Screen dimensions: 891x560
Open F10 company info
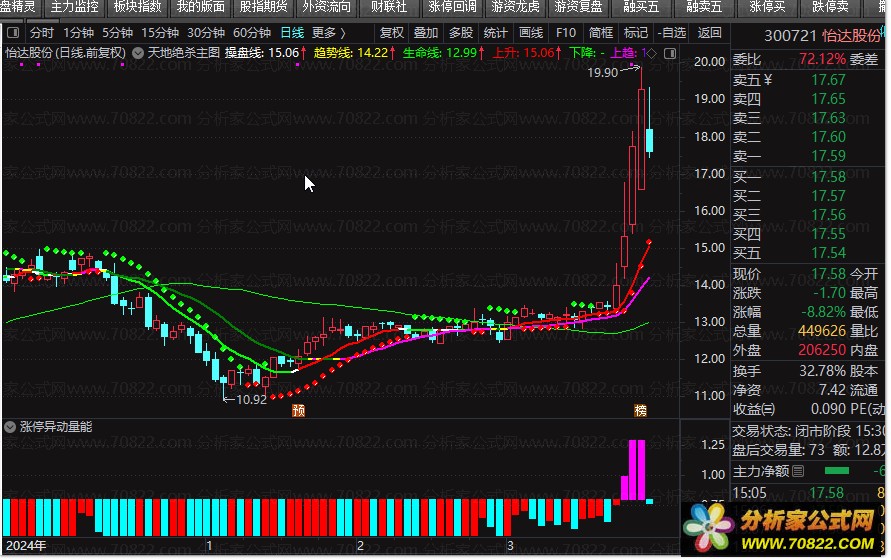pyautogui.click(x=565, y=33)
